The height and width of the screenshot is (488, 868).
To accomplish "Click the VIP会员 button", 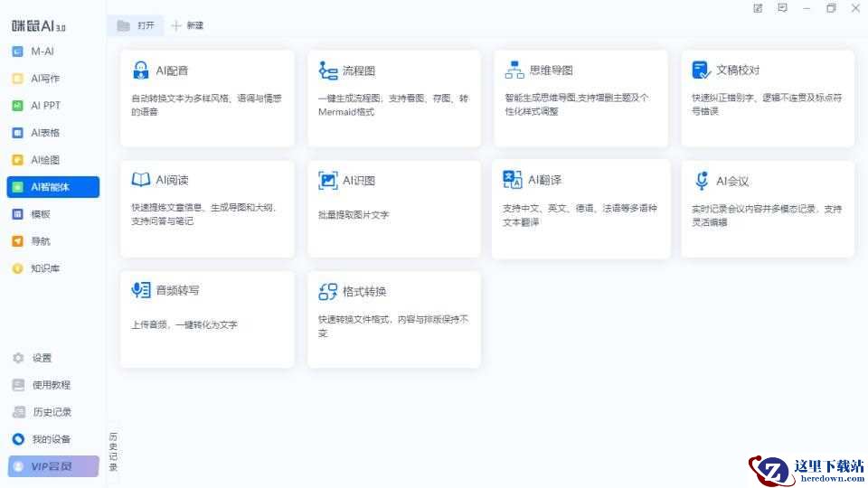I will 53,466.
